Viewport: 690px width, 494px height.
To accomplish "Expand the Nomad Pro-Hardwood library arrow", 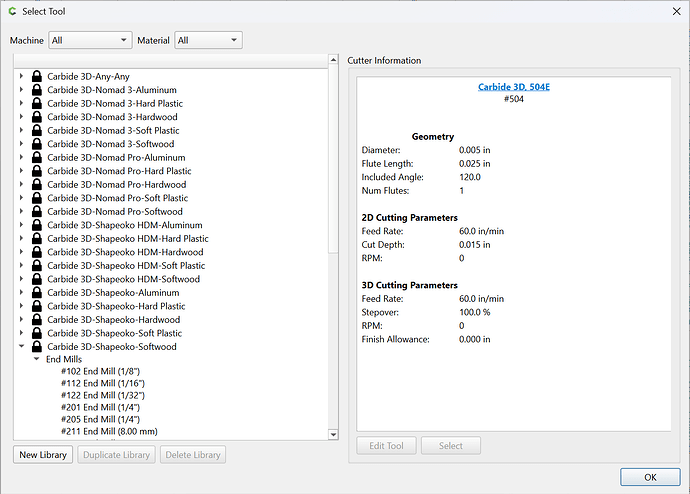I will [x=21, y=184].
